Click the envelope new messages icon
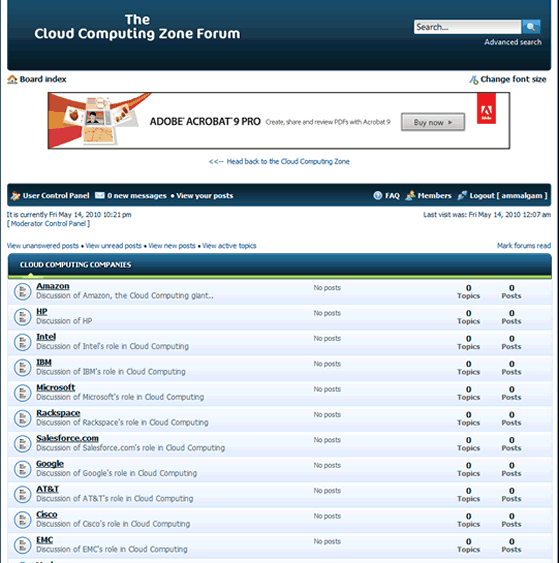 pyautogui.click(x=99, y=195)
